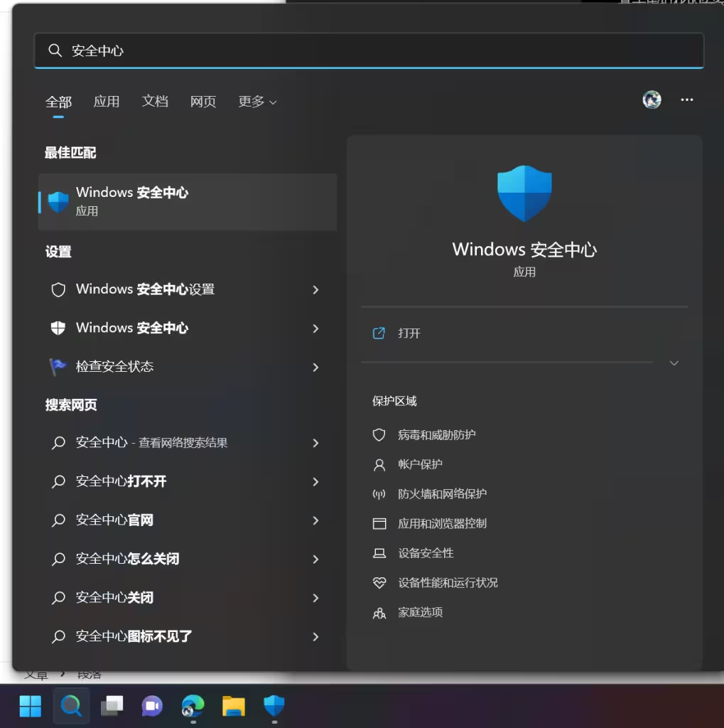Open the three-dot more options menu
The image size is (724, 728).
686,100
